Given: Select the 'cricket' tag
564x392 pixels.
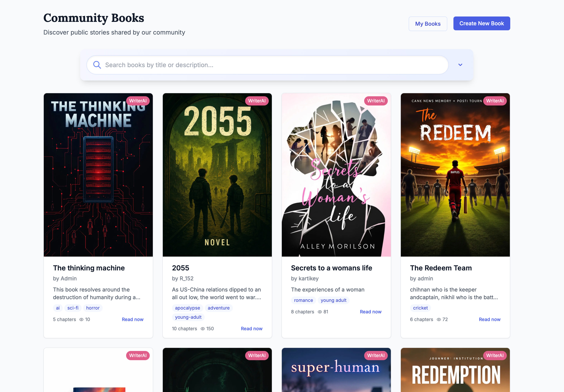Looking at the screenshot, I should coord(420,308).
